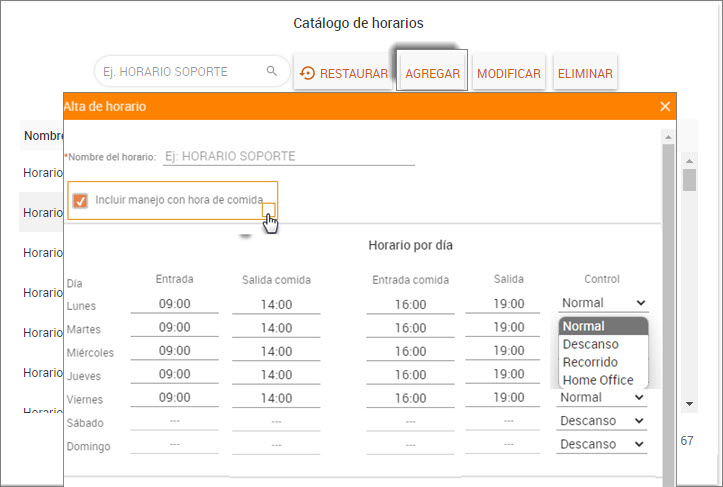The width and height of the screenshot is (723, 487).
Task: Click the search magnifier icon
Action: click(271, 72)
